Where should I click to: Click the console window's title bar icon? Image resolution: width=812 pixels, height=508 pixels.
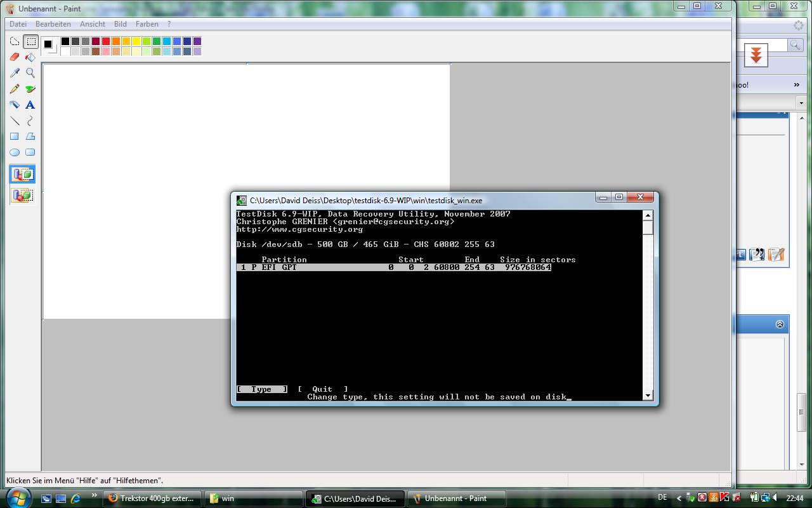point(242,200)
